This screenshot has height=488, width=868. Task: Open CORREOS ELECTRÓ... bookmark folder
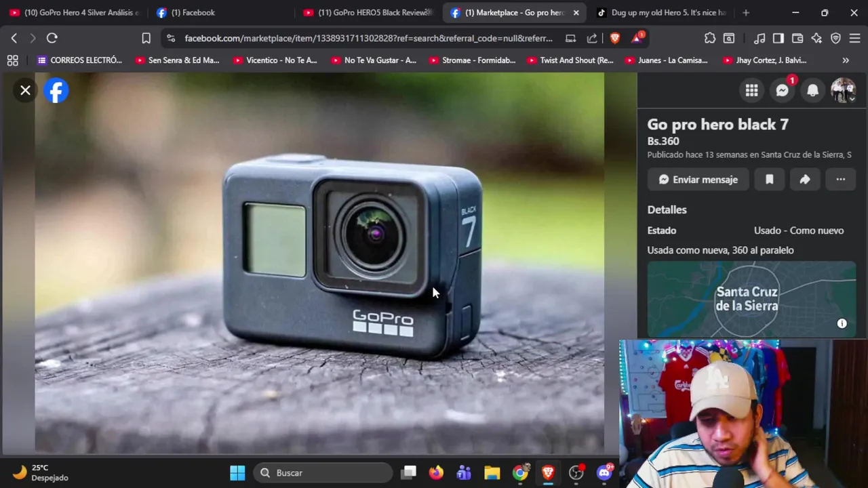[79, 60]
